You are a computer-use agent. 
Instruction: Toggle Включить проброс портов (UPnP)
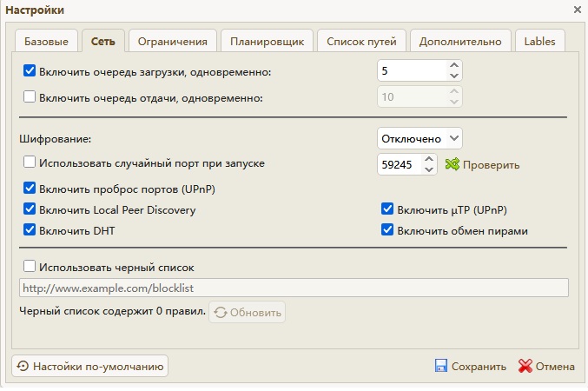[x=30, y=188]
